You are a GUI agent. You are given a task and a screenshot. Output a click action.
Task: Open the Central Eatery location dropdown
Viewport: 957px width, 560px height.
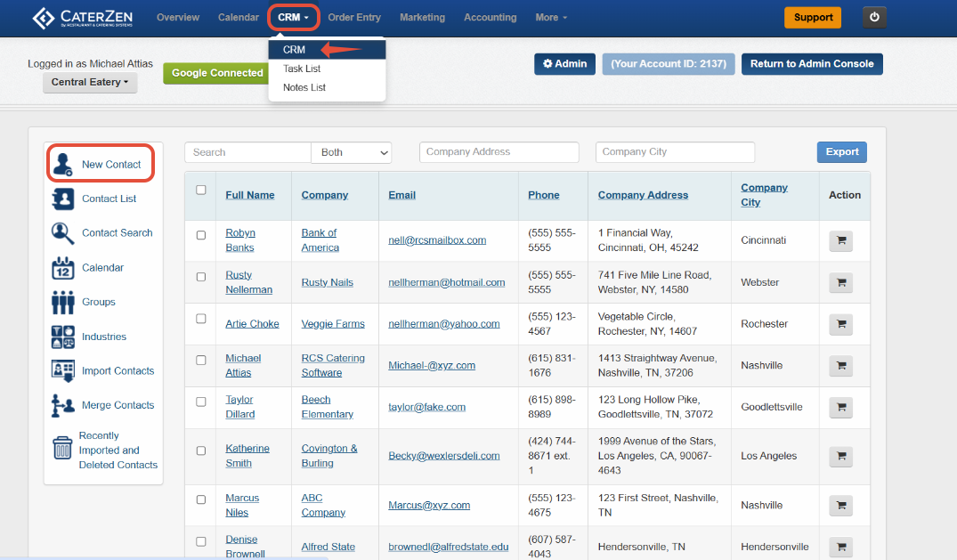[90, 82]
